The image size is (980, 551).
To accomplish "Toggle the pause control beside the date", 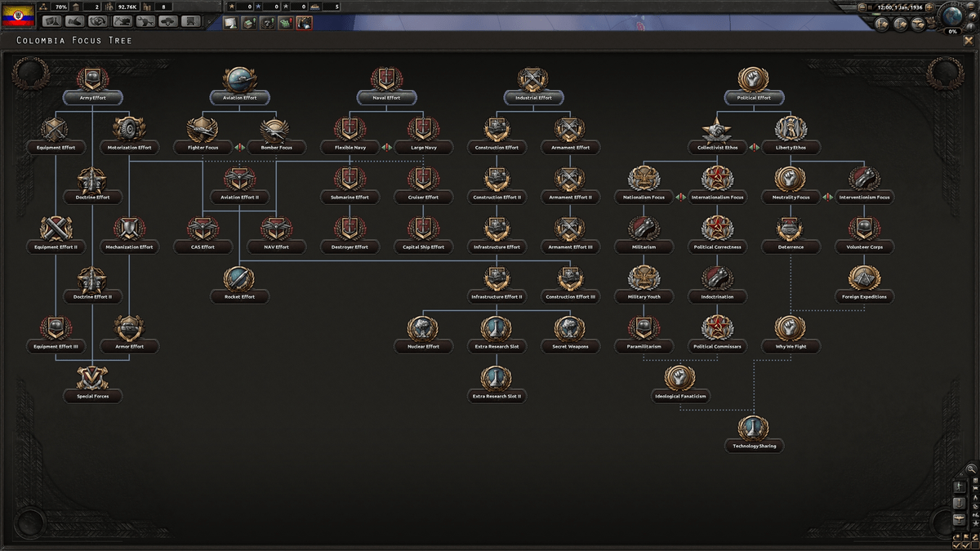I will pyautogui.click(x=870, y=7).
